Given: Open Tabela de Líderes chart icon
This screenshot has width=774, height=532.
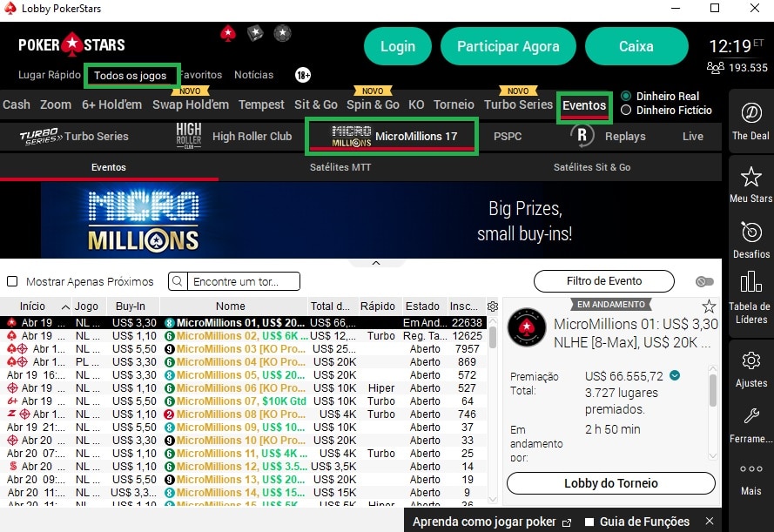Looking at the screenshot, I should (750, 281).
